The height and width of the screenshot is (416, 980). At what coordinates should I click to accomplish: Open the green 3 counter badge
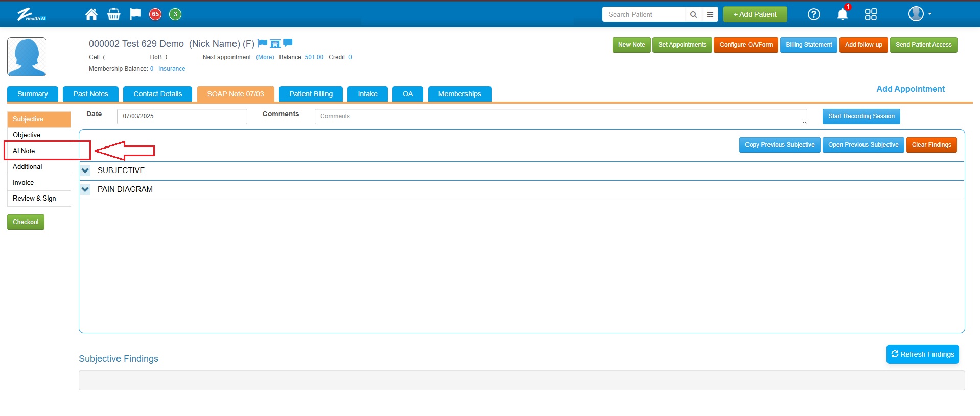pyautogui.click(x=175, y=14)
